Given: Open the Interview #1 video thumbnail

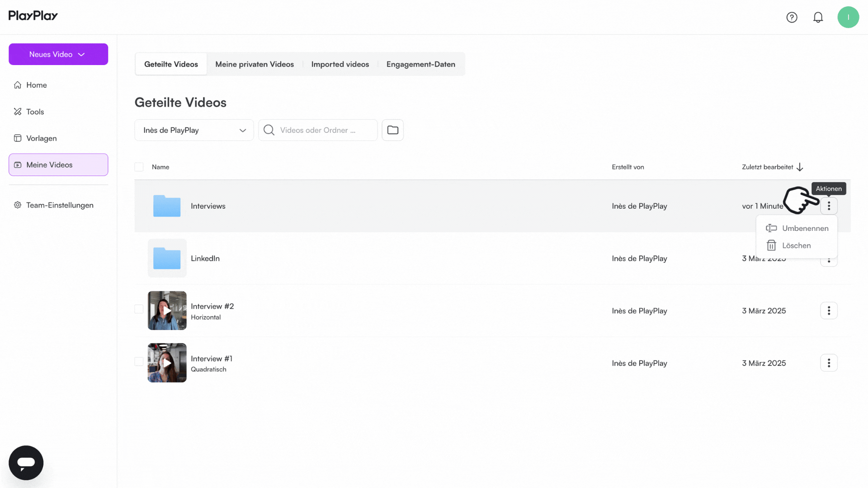Looking at the screenshot, I should tap(167, 363).
